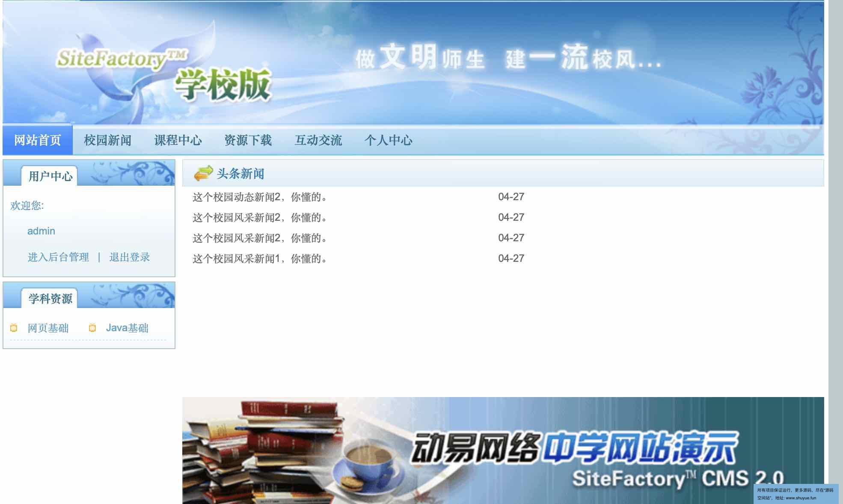Open the Java基础 subject resource link
This screenshot has height=504, width=843.
127,328
